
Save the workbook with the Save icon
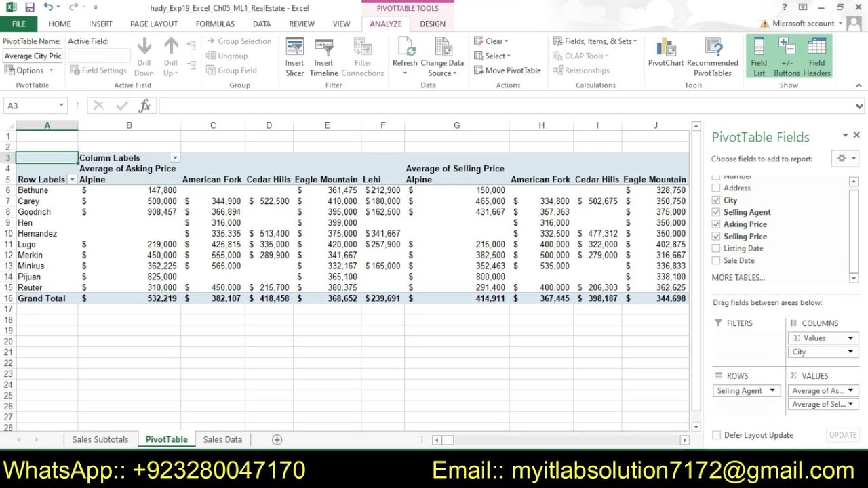[x=29, y=7]
